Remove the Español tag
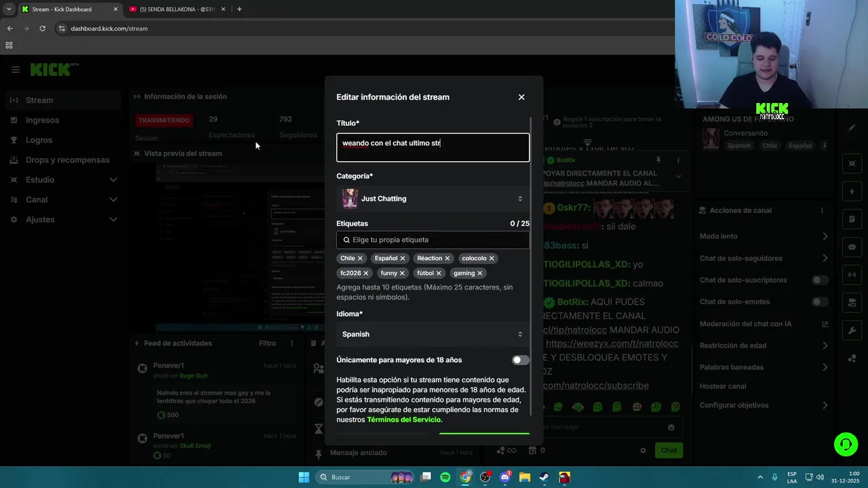Screen dimensions: 868x488 pyautogui.click(x=402, y=258)
